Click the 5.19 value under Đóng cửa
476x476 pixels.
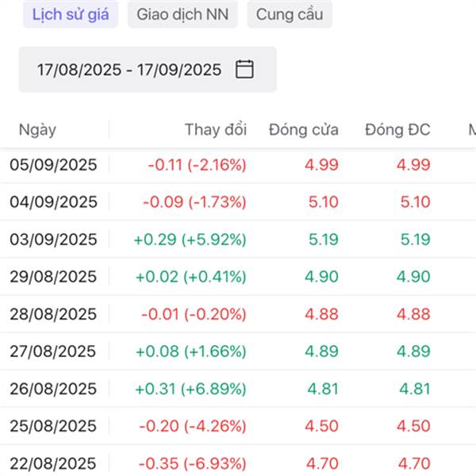(322, 240)
